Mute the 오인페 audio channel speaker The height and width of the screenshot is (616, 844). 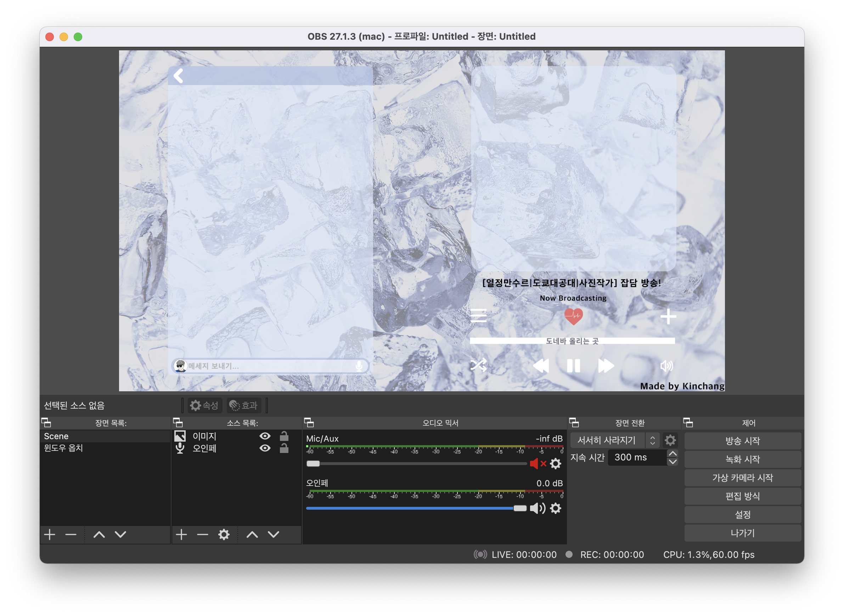pos(537,508)
